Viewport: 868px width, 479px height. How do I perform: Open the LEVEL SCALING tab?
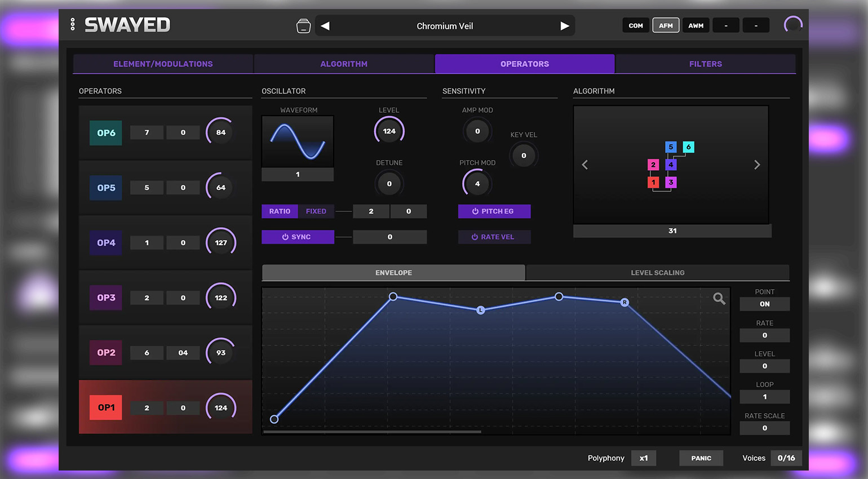[657, 273]
